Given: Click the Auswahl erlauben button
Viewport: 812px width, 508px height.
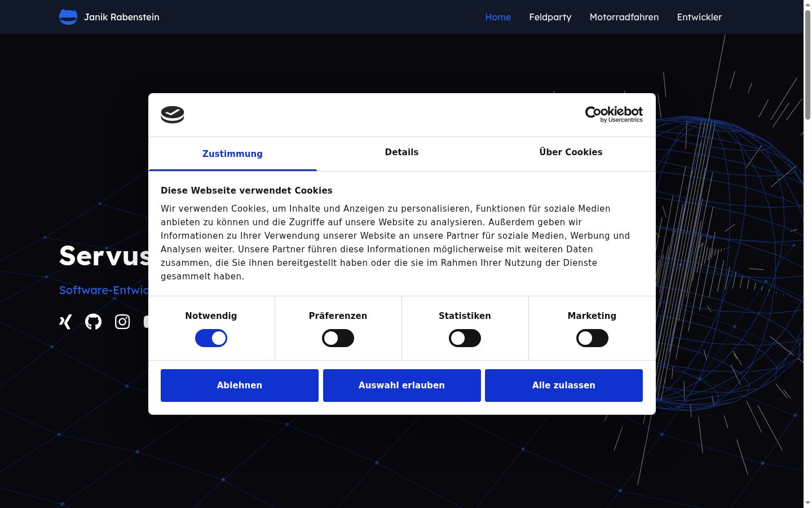Looking at the screenshot, I should 402,386.
